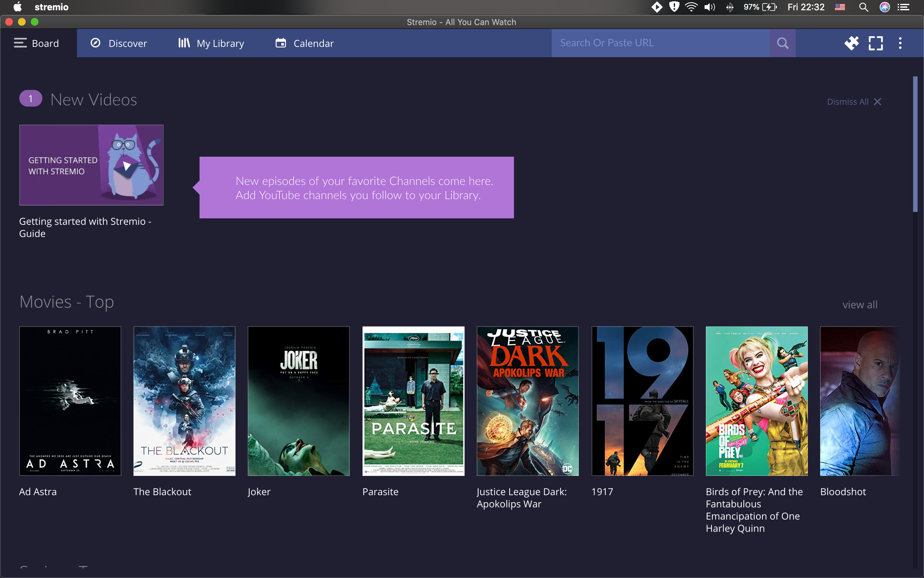The height and width of the screenshot is (578, 924).
Task: Open the stremio application menu
Action: click(52, 7)
